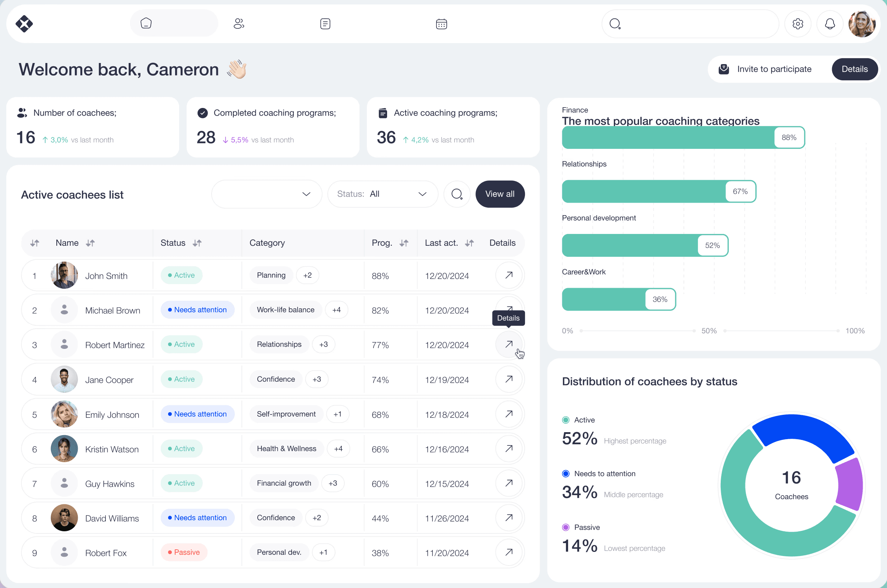
Task: Open the notes document icon in navigation
Action: (x=325, y=24)
